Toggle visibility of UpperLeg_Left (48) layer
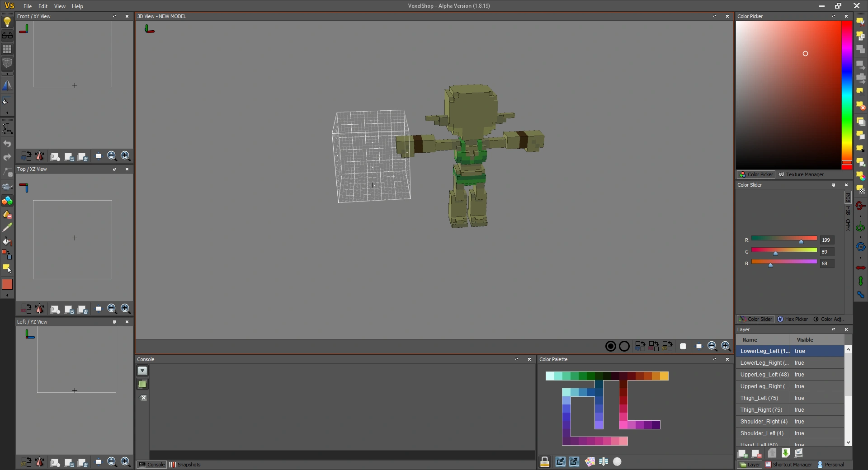This screenshot has height=470, width=868. [817, 375]
